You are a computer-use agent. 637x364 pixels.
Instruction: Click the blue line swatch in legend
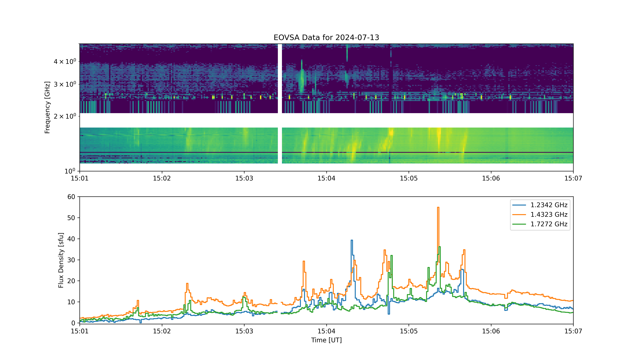pos(519,205)
